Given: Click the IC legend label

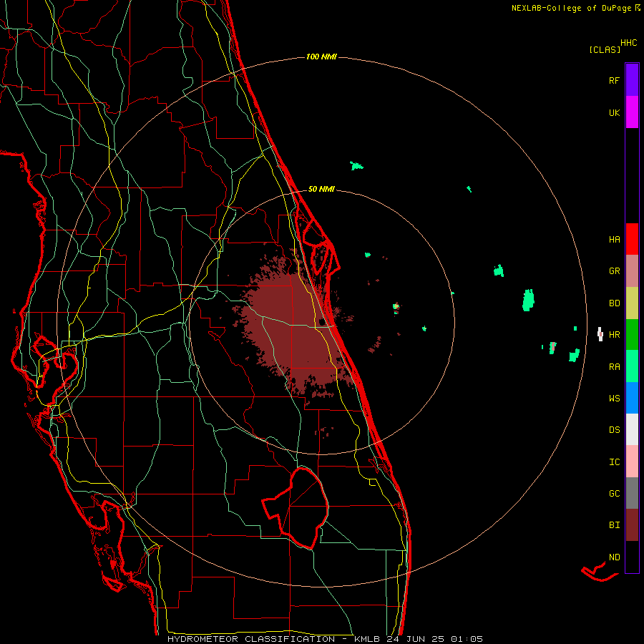Looking at the screenshot, I should coord(614,462).
